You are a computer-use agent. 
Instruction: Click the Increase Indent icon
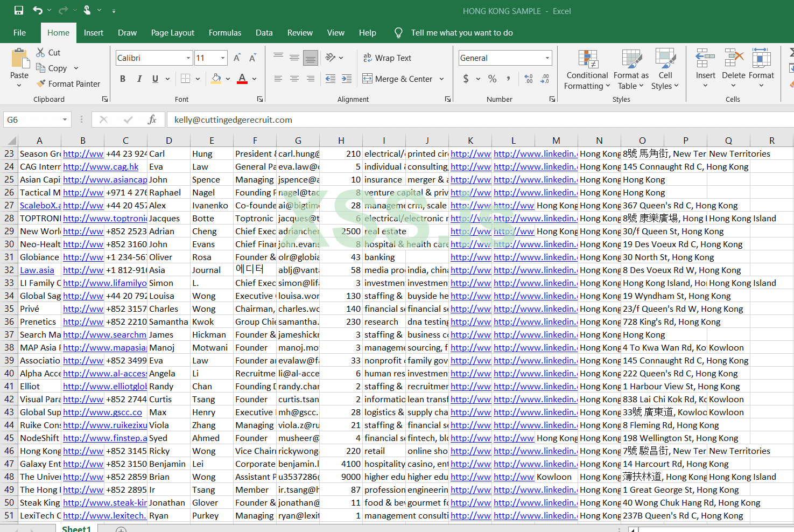[x=347, y=79]
